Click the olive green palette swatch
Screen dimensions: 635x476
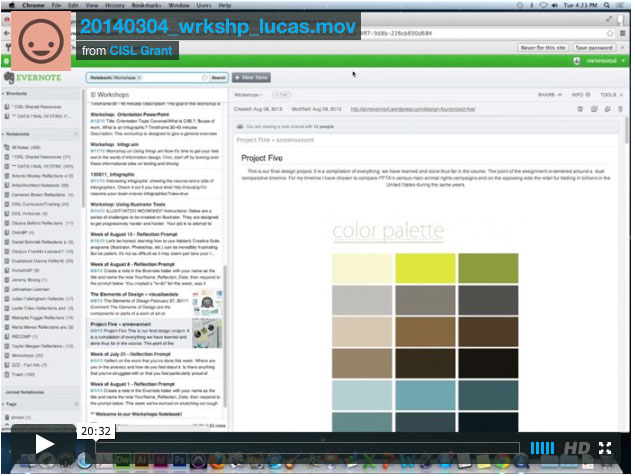click(x=488, y=268)
